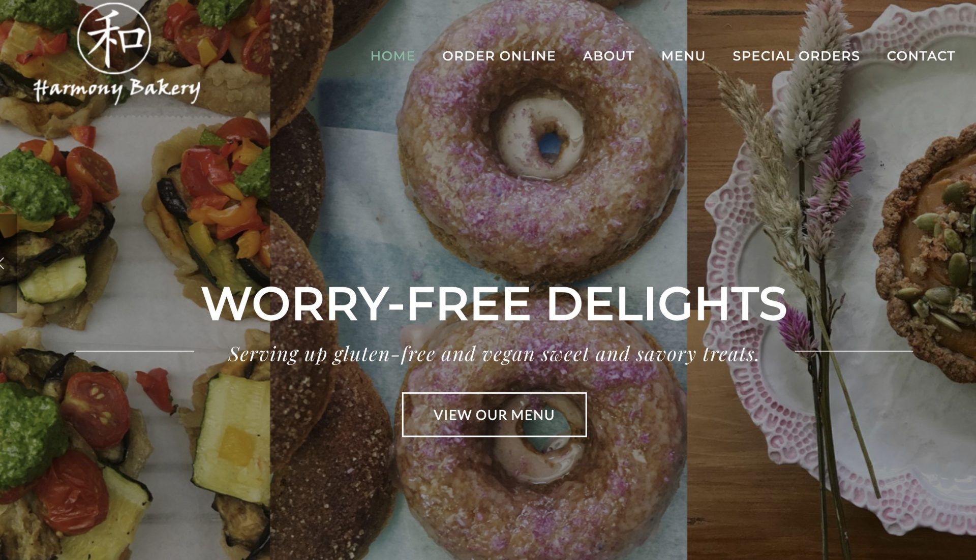Screen dimensions: 976x560
Task: Click the vegetable tart photo panel
Action: coord(135,280)
